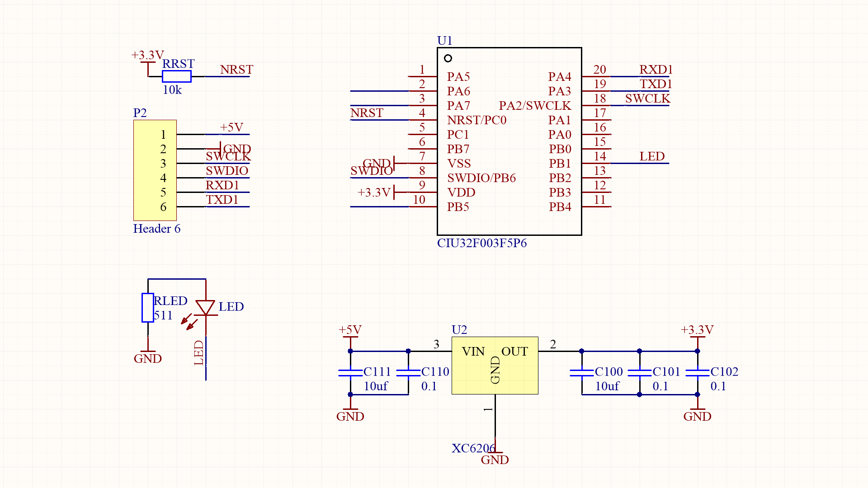This screenshot has height=488, width=868.
Task: Click the SWCLK net label on the header
Action: [228, 156]
